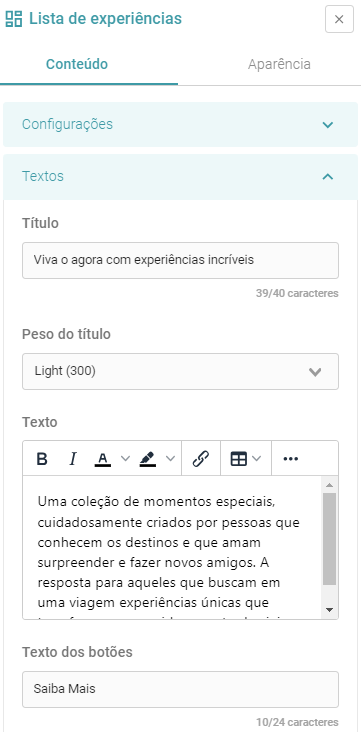Switch to the Aparência tab
Viewport: 361px width, 732px height.
click(279, 64)
